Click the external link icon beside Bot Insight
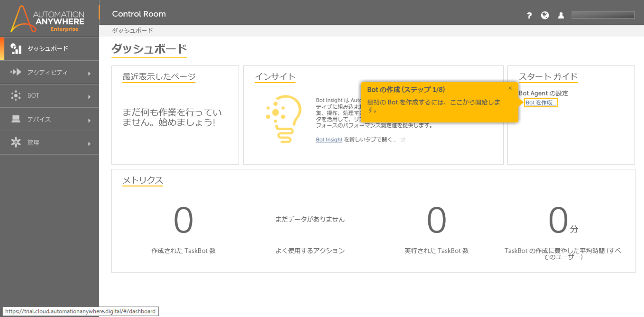The width and height of the screenshot is (644, 317). (403, 140)
